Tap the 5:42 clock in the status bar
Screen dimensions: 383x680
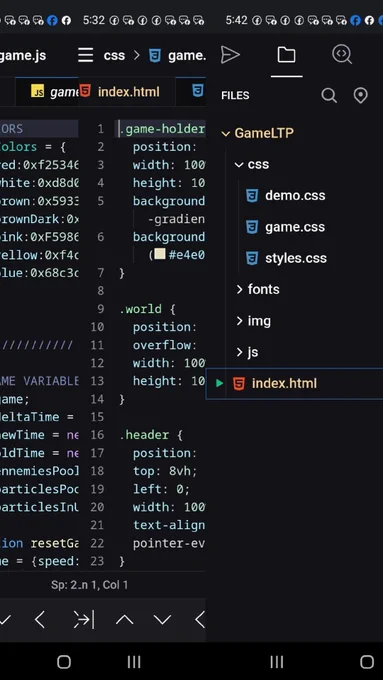click(x=236, y=20)
